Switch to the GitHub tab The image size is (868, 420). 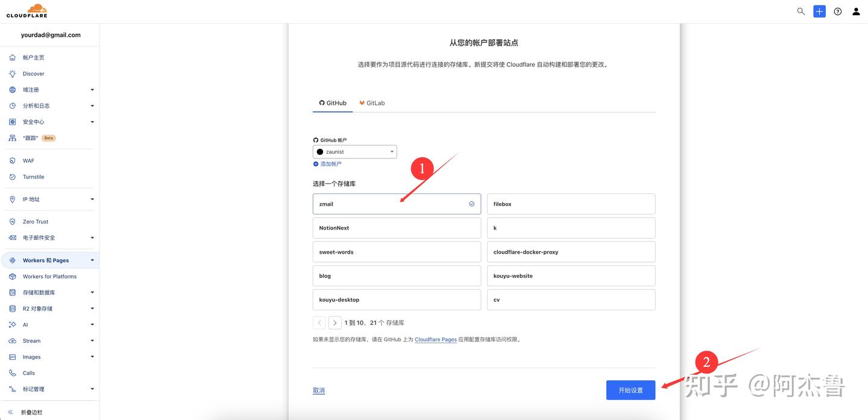[331, 101]
